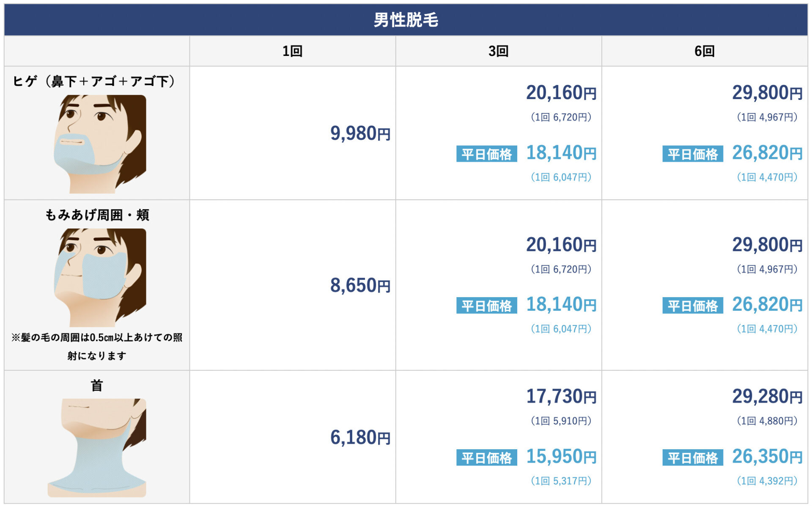Click the sideburns and cheek face illustration
Viewport: 812px width, 508px height.
tap(100, 277)
